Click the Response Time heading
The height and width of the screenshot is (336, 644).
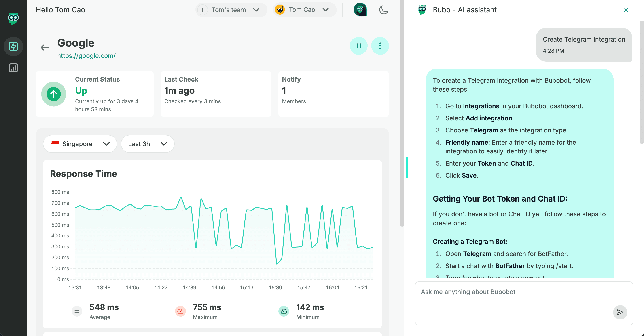[x=83, y=174]
